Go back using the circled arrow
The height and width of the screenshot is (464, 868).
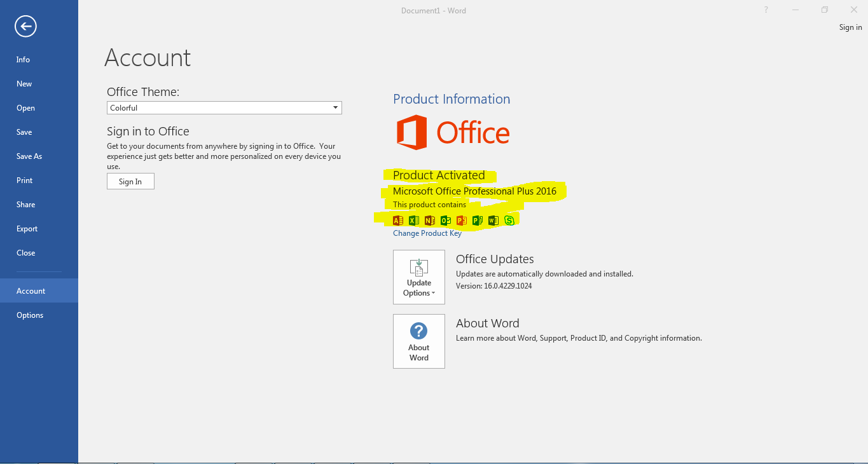tap(26, 26)
